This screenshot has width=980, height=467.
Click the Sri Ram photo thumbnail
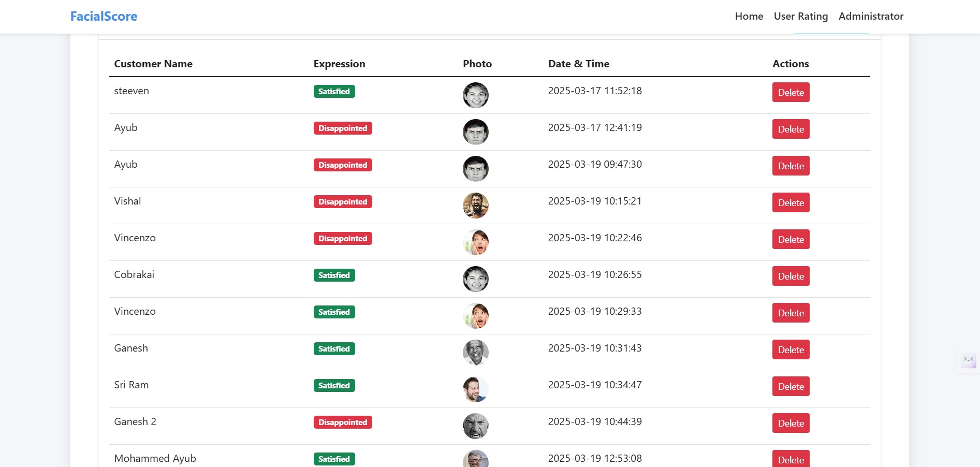(x=475, y=389)
